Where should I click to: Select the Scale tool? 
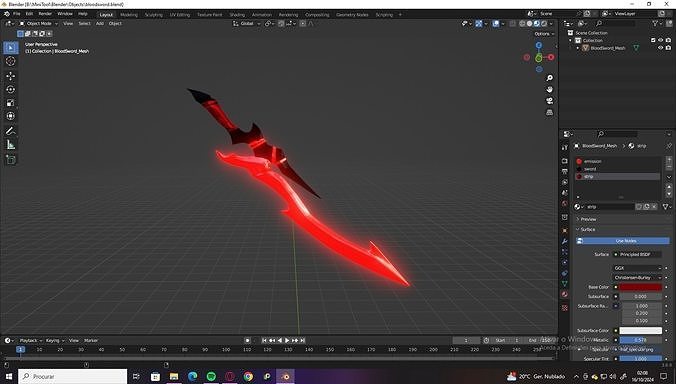11,103
